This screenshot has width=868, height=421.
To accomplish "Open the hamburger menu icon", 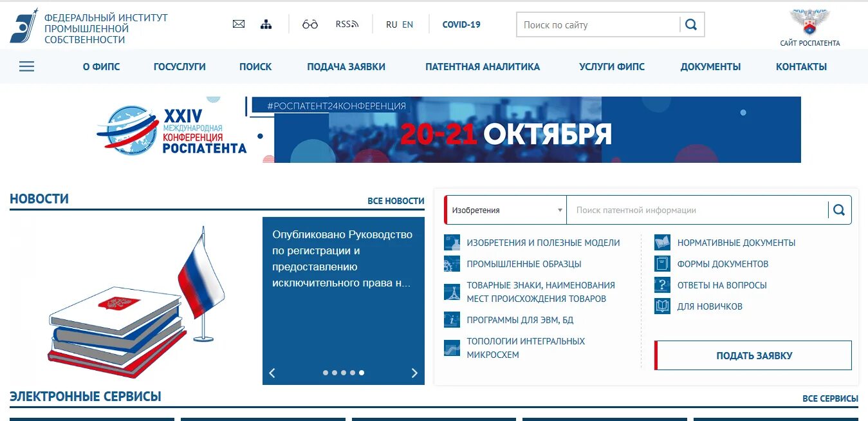I will pyautogui.click(x=26, y=66).
